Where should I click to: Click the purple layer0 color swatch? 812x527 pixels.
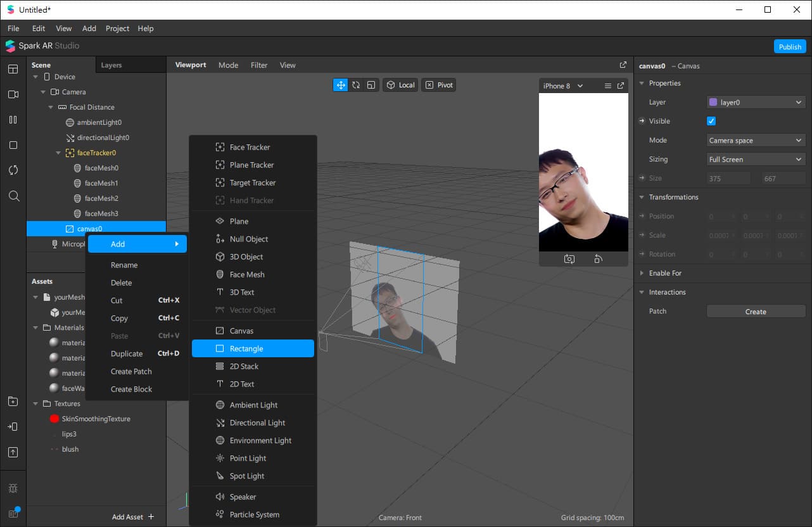point(714,102)
